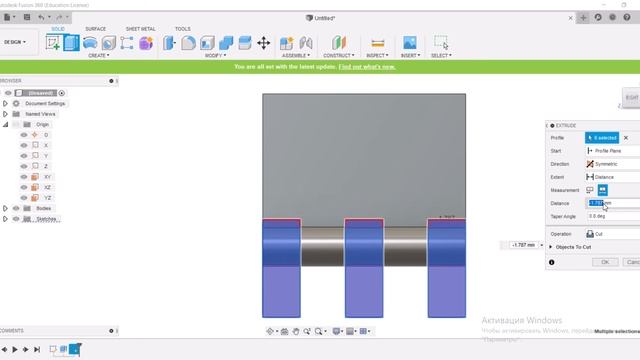The height and width of the screenshot is (360, 640).
Task: Switch to the Solid tab
Action: (x=58, y=29)
